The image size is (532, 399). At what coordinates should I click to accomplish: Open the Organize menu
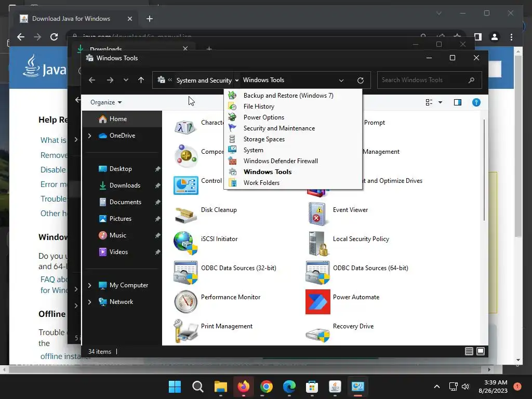pos(106,102)
